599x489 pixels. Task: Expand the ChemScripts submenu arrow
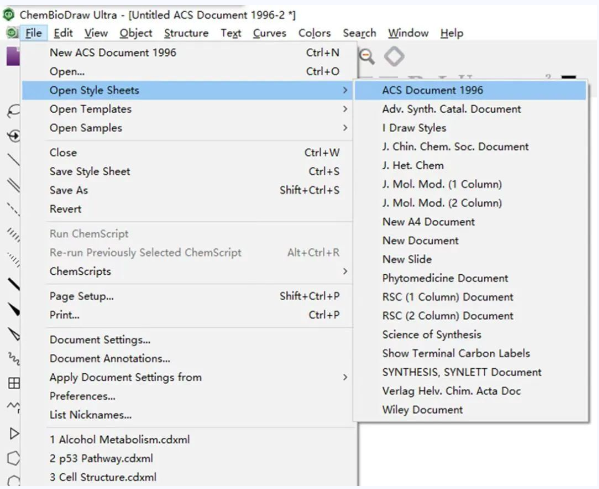(345, 271)
